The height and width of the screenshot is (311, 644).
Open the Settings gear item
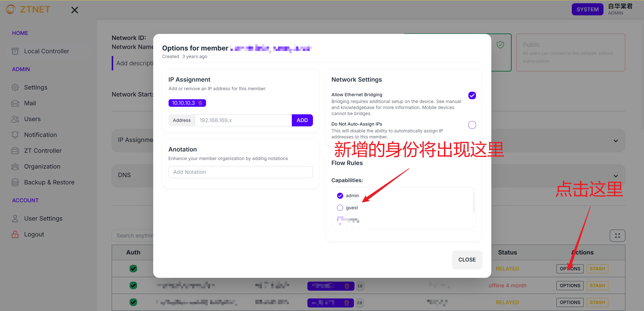click(15, 87)
